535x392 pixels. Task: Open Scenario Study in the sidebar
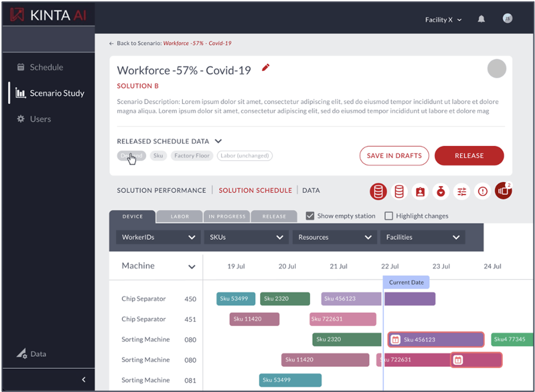57,93
